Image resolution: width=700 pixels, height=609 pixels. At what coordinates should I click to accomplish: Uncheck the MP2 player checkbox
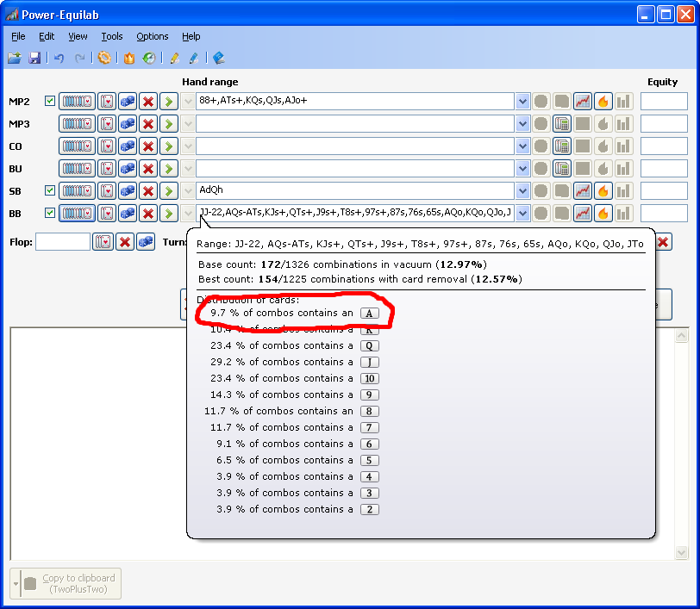pyautogui.click(x=49, y=101)
